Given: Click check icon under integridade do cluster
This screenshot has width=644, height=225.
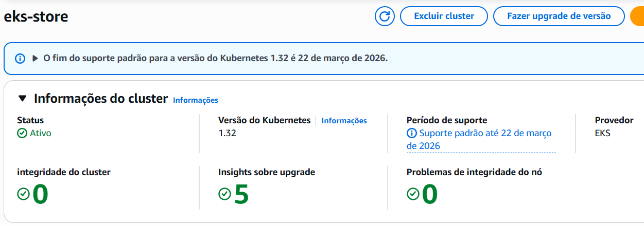Looking at the screenshot, I should pyautogui.click(x=23, y=194).
